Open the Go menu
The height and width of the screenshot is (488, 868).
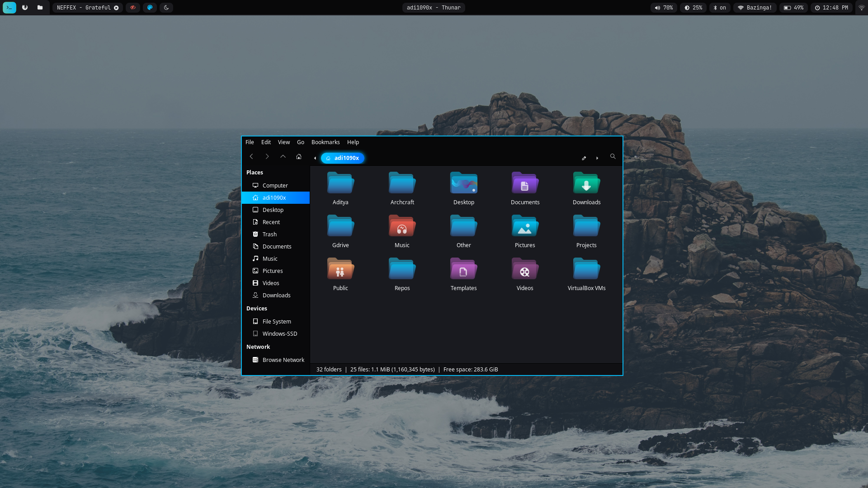coord(301,142)
